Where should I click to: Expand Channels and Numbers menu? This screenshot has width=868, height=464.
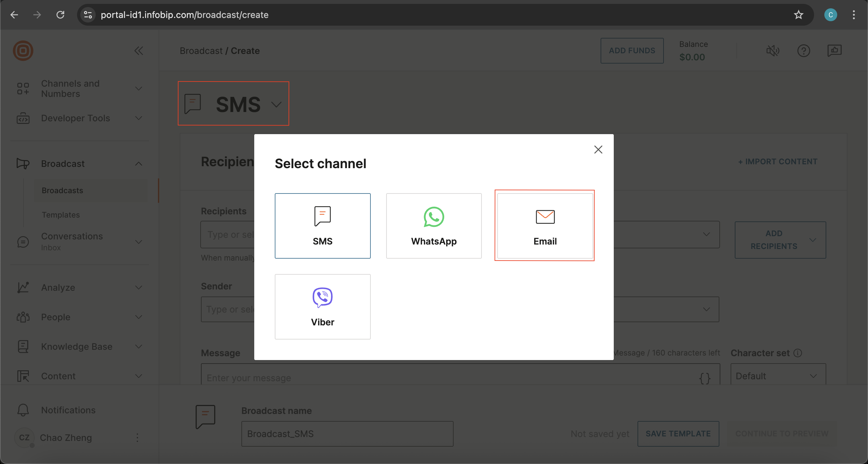(138, 89)
